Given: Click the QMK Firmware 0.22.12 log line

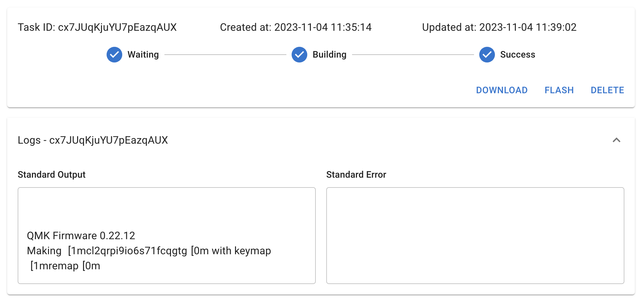Looking at the screenshot, I should 81,236.
